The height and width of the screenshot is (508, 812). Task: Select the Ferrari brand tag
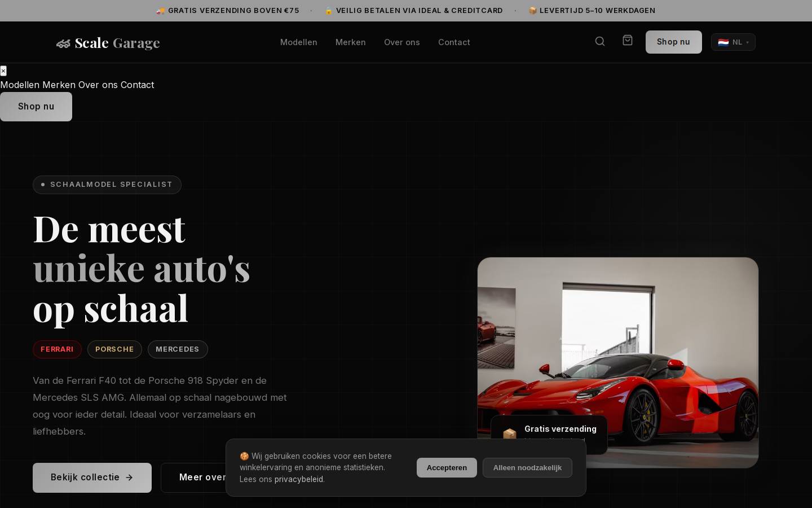[57, 349]
